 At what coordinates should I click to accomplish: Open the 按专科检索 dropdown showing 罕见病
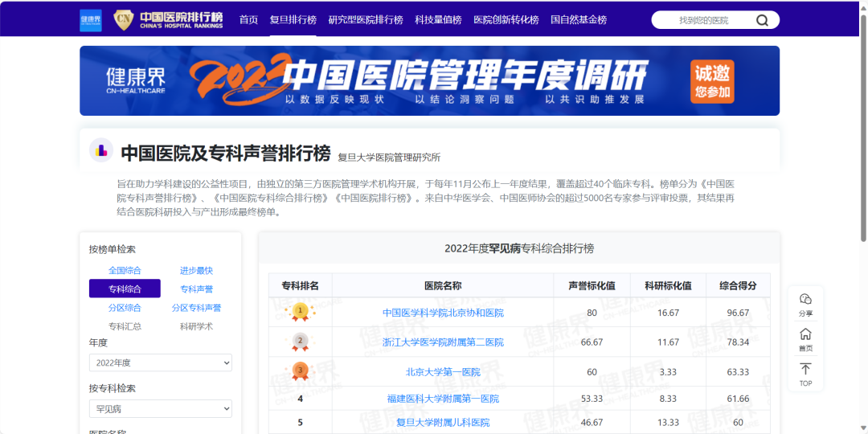pyautogui.click(x=161, y=409)
